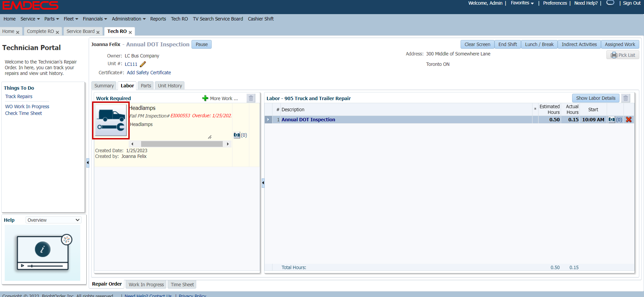Click the green plus More Work icon

click(205, 98)
